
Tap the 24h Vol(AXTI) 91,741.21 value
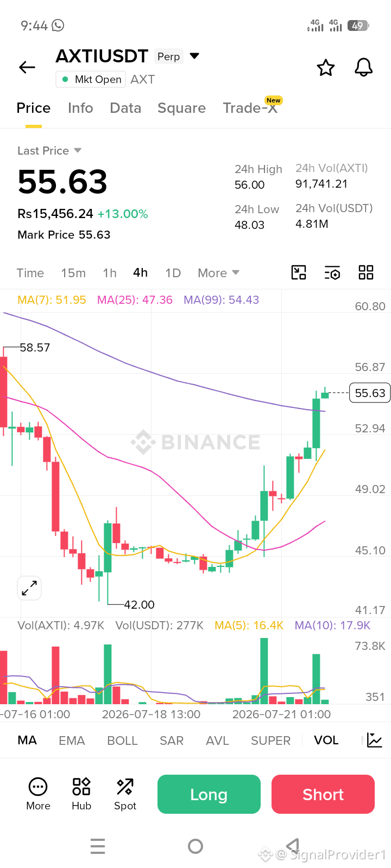321,183
